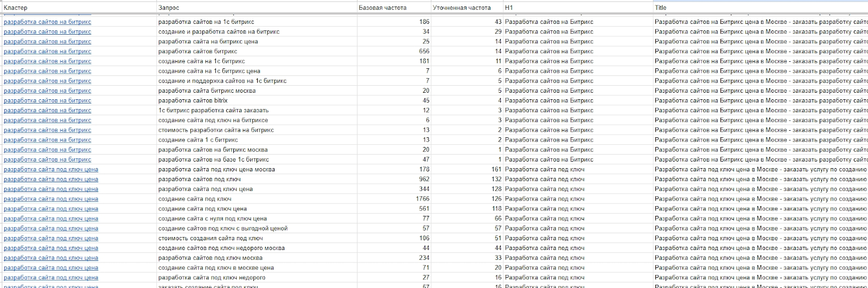This screenshot has width=868, height=288.
Task: Select query cell 'создание и поддержка сайтов на 1с битрикс'
Action: tap(222, 81)
